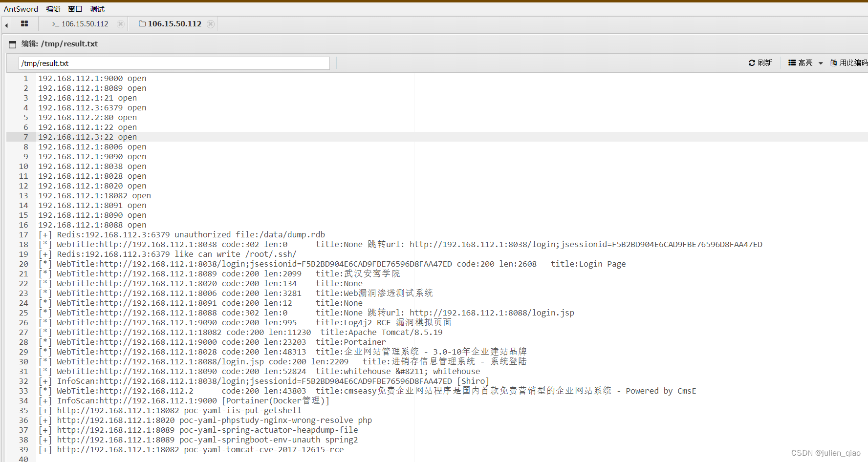Click the Apache Tomcat/8.5.19 line
The width and height of the screenshot is (868, 462).
click(x=240, y=332)
